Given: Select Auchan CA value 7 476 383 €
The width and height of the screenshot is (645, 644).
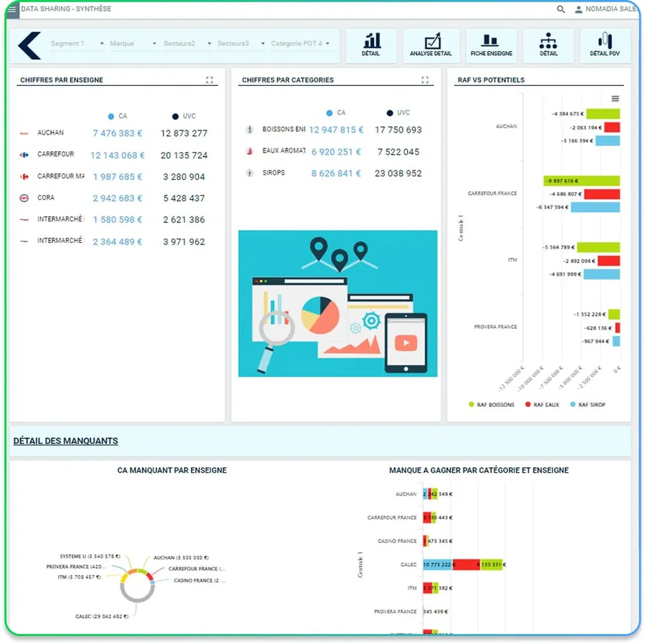Looking at the screenshot, I should [x=118, y=133].
